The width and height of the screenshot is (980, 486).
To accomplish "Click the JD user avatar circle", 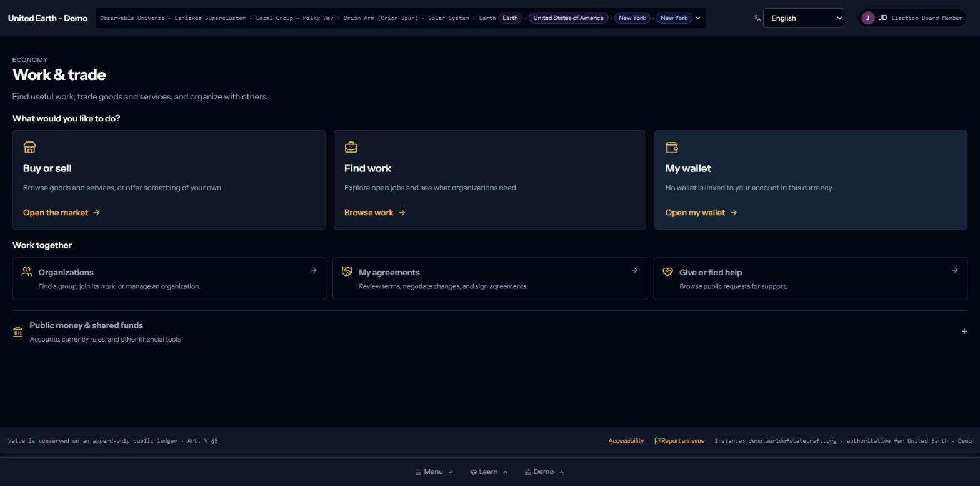I will 867,18.
